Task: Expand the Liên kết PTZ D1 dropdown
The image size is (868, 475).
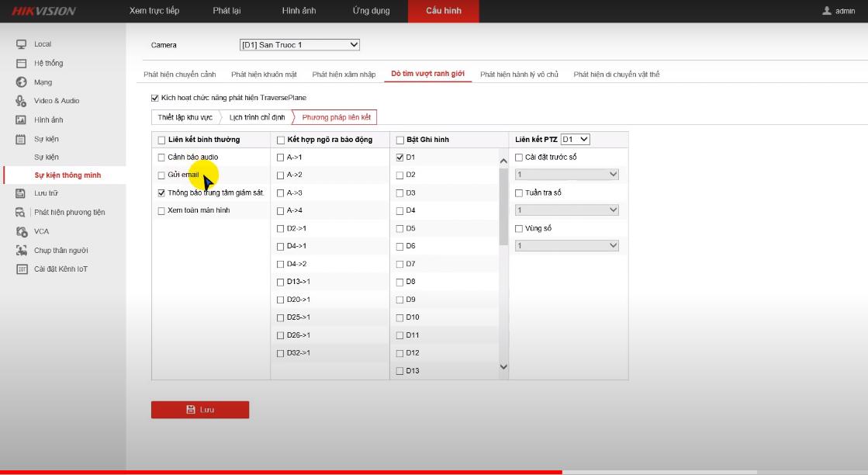Action: click(575, 140)
